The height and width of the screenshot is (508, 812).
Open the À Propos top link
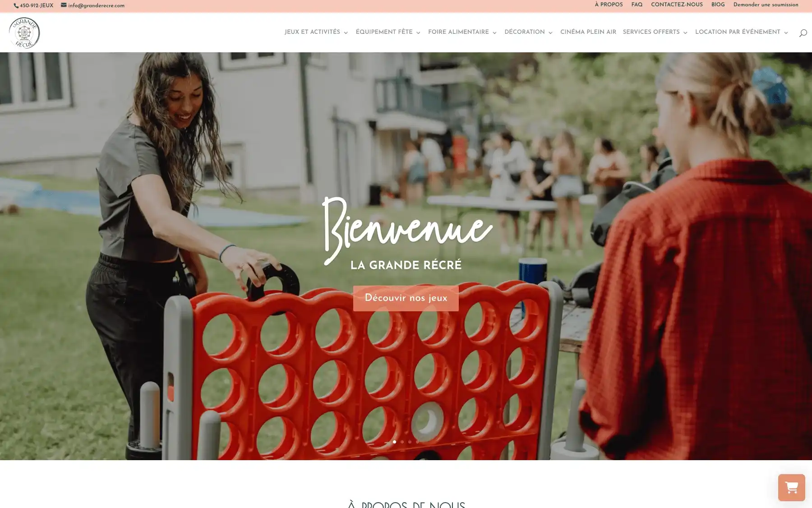pyautogui.click(x=609, y=5)
